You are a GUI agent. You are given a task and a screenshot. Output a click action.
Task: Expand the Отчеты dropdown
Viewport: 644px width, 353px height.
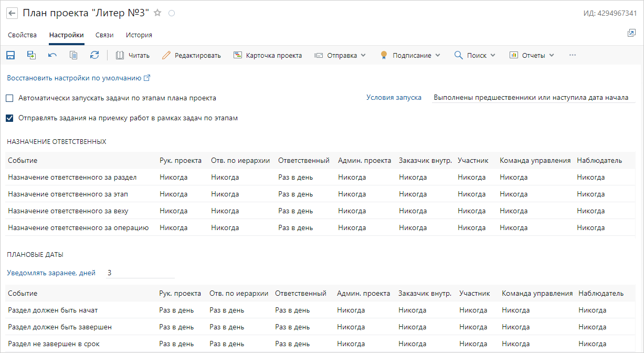532,55
